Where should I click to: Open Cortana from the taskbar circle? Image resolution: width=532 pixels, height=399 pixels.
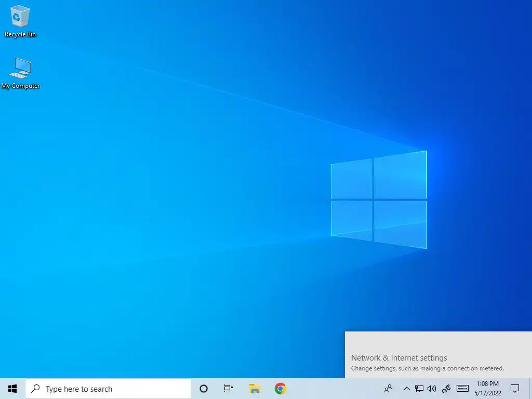click(204, 389)
